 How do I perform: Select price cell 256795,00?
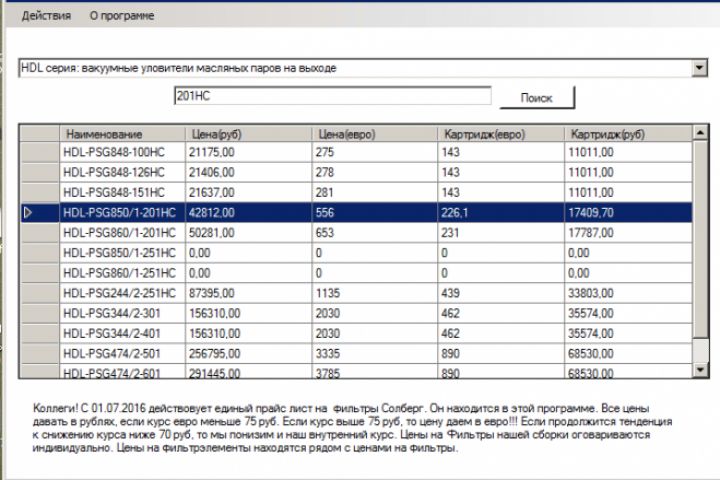pos(248,354)
